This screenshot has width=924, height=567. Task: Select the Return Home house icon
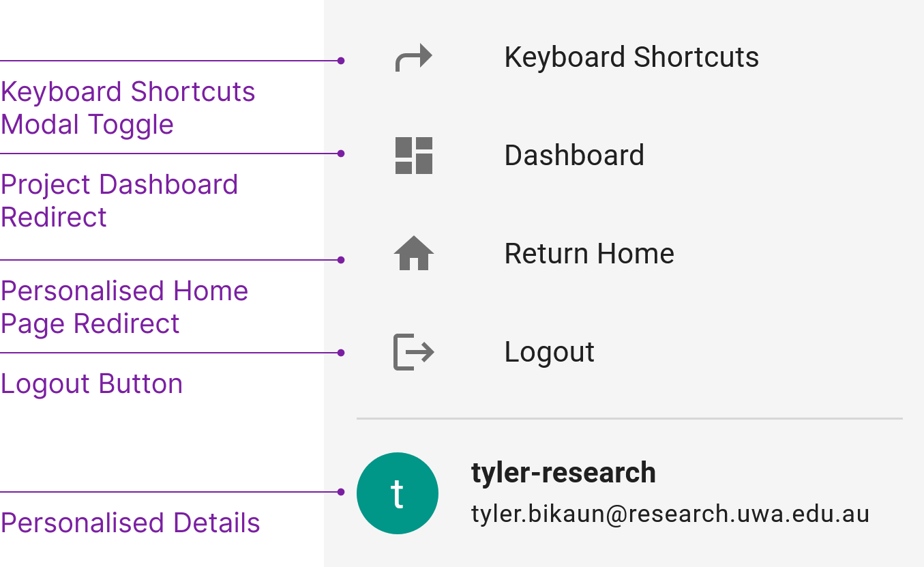tap(413, 253)
